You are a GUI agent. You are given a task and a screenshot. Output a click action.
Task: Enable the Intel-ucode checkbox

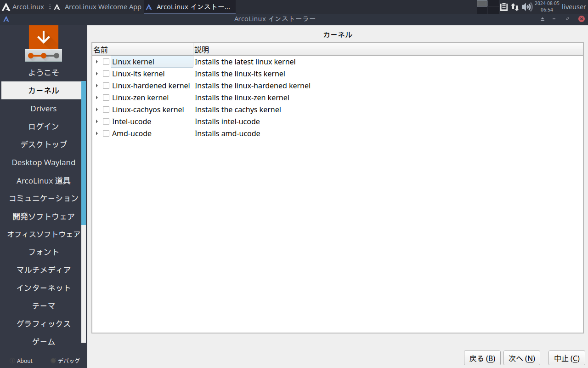tap(106, 121)
